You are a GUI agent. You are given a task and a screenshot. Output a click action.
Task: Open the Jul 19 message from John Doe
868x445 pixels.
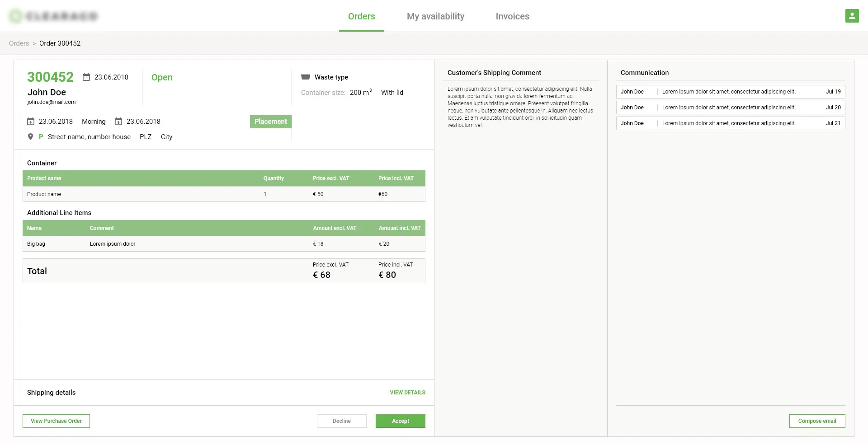pos(730,92)
